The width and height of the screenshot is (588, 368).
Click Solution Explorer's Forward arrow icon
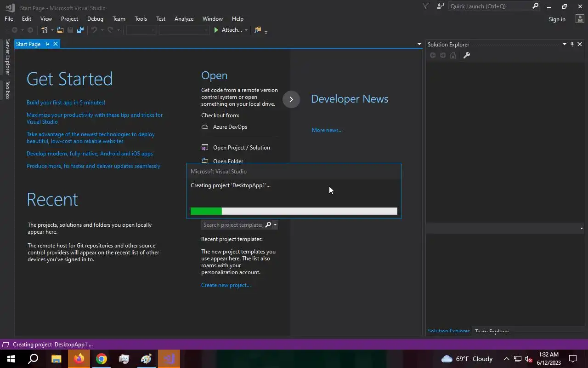(443, 55)
